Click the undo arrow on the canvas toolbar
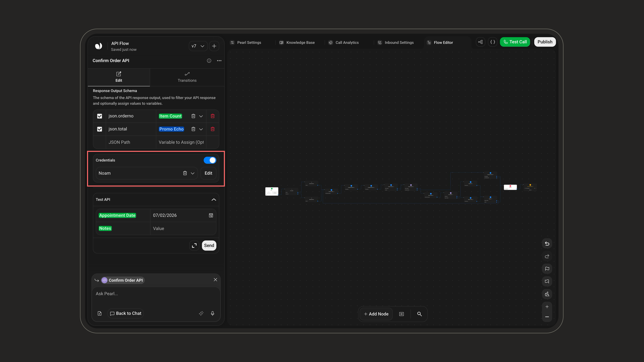 point(547,244)
